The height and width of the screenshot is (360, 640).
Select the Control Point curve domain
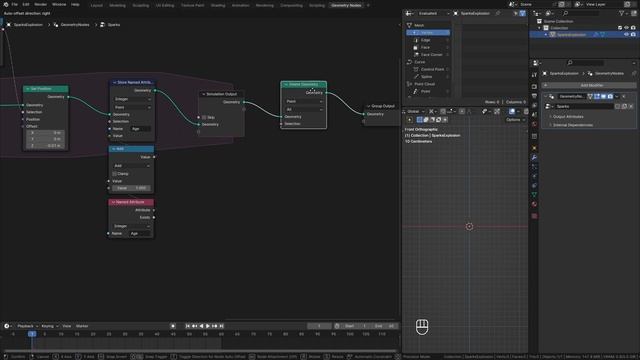click(432, 69)
